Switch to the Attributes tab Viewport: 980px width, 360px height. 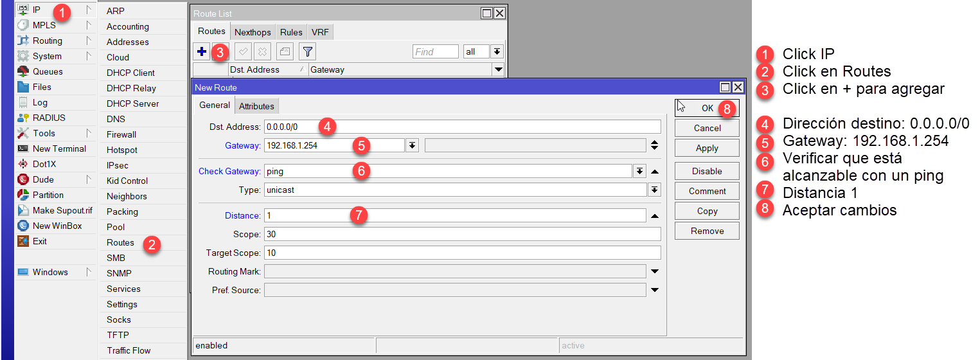[x=256, y=106]
